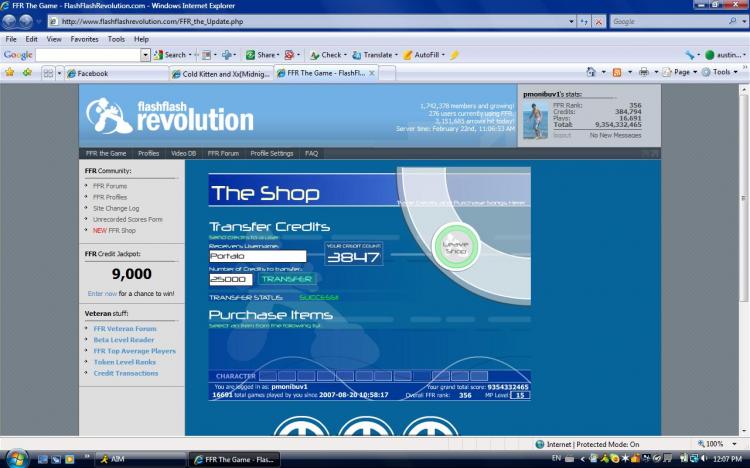Click the Home icon in the command bar

[591, 72]
